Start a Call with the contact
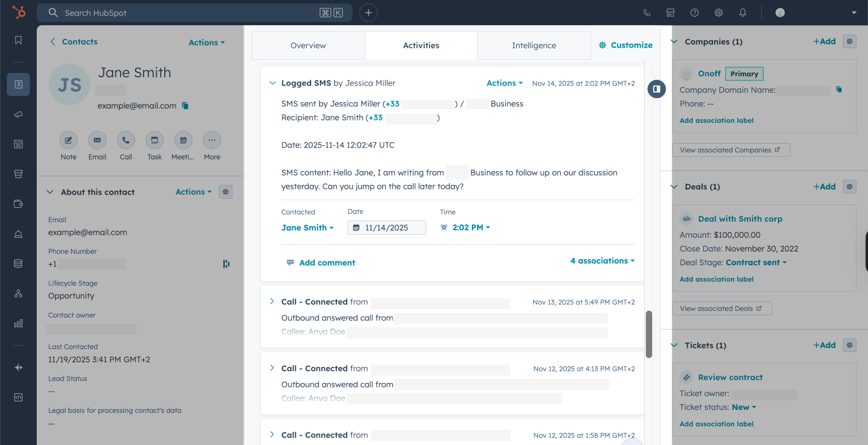Image resolution: width=868 pixels, height=445 pixels. [x=126, y=140]
